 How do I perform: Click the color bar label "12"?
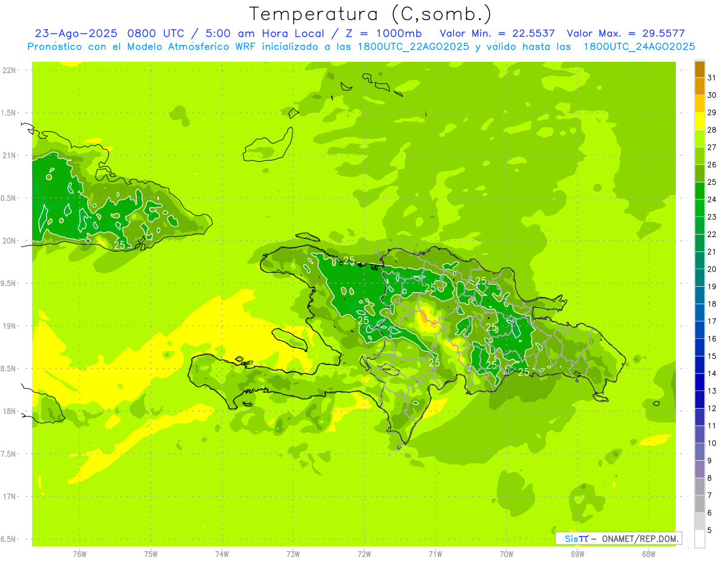point(712,409)
